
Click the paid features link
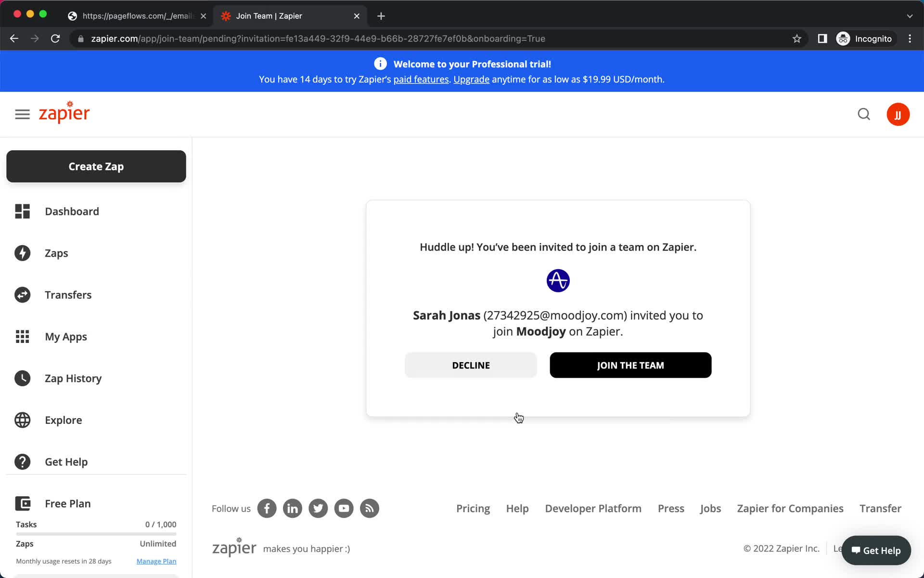pos(421,79)
